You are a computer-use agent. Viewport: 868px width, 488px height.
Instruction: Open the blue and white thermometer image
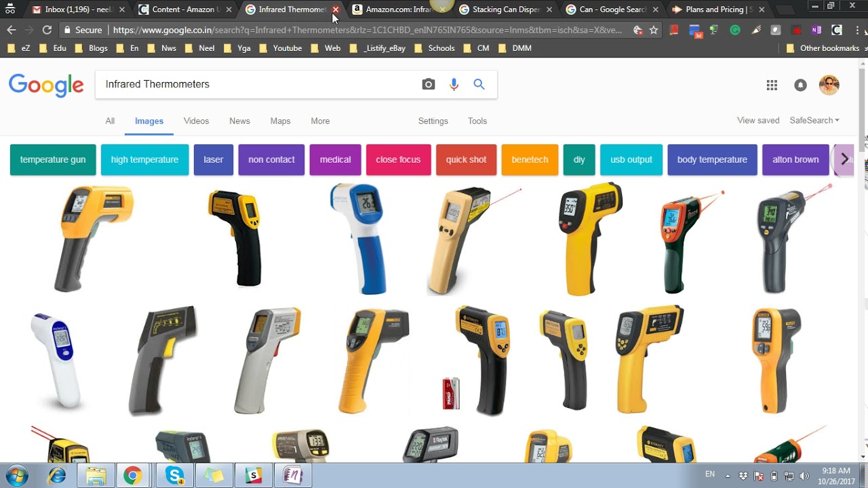coord(359,239)
